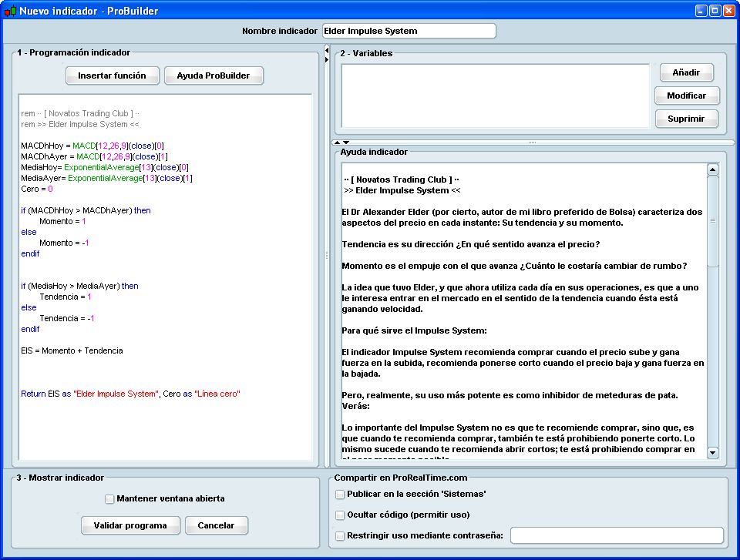The height and width of the screenshot is (560, 740).
Task: Click the Modificar variable button
Action: coord(687,96)
